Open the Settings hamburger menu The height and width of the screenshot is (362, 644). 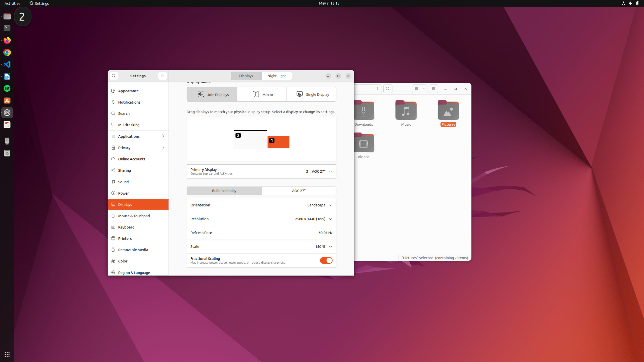(162, 76)
